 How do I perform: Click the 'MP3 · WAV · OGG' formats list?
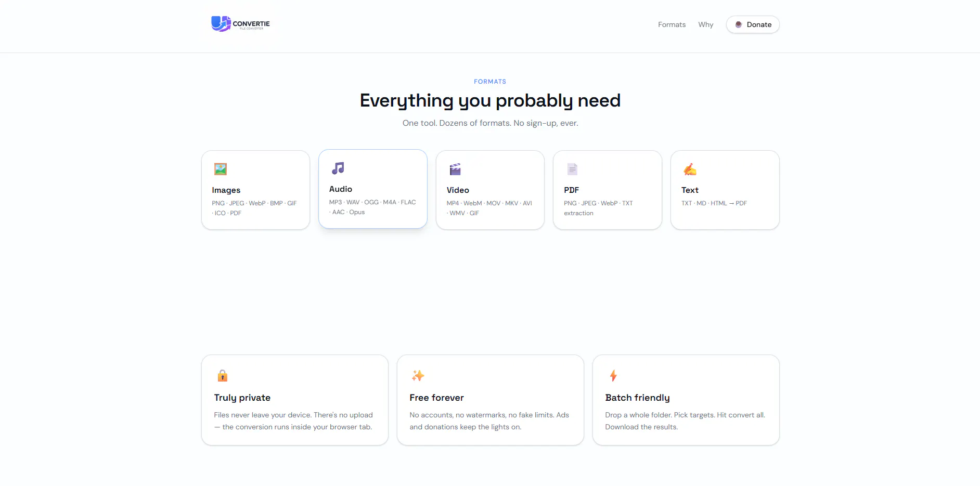point(372,207)
